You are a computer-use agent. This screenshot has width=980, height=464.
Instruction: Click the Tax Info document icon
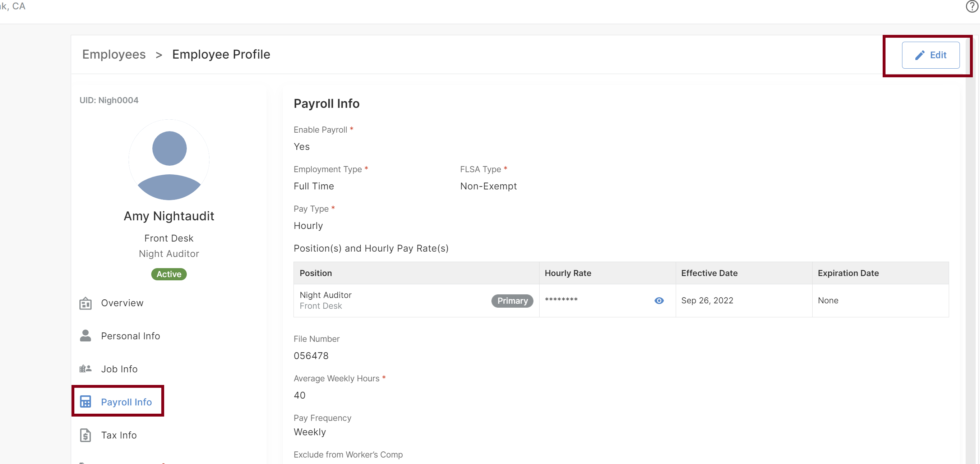[x=85, y=435]
